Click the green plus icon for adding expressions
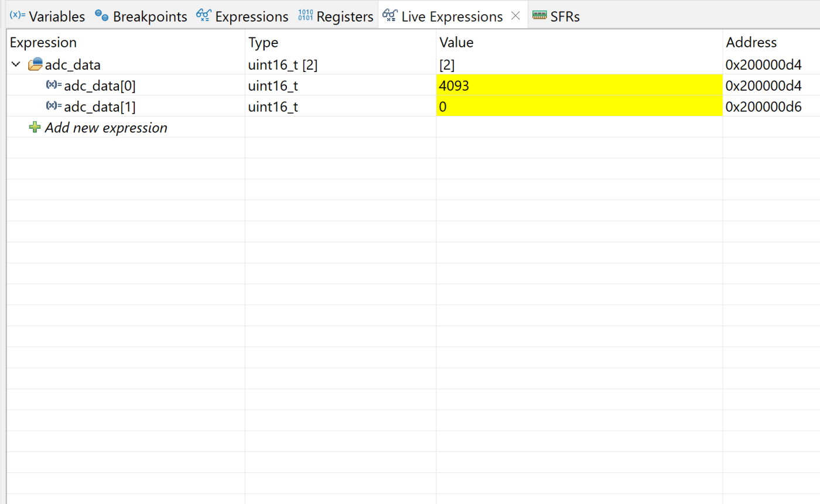 tap(34, 128)
